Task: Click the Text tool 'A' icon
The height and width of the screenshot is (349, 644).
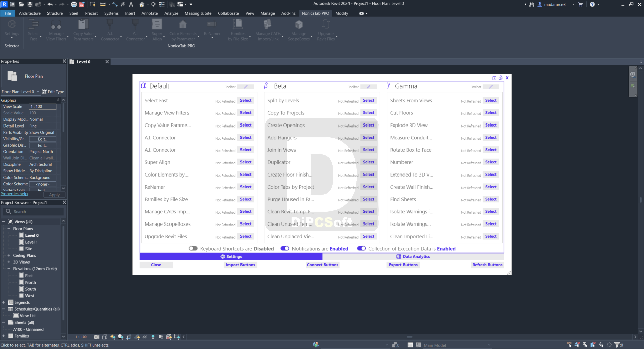Action: coord(131,4)
